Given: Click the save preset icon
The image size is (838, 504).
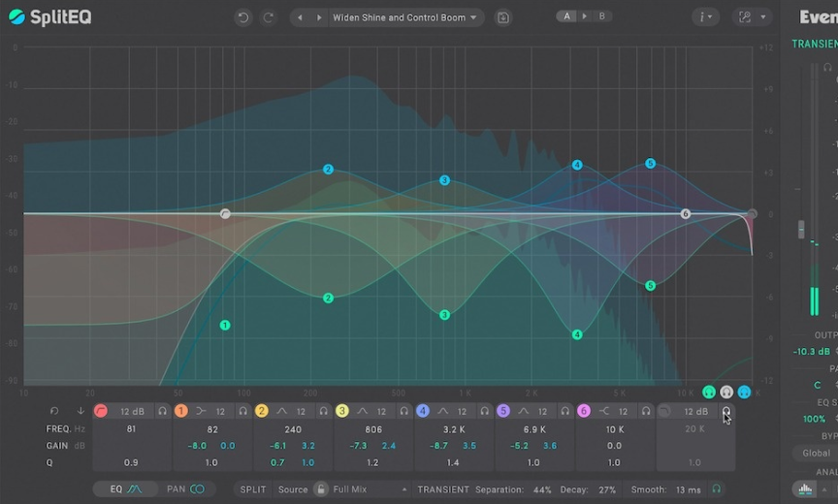Looking at the screenshot, I should [502, 17].
